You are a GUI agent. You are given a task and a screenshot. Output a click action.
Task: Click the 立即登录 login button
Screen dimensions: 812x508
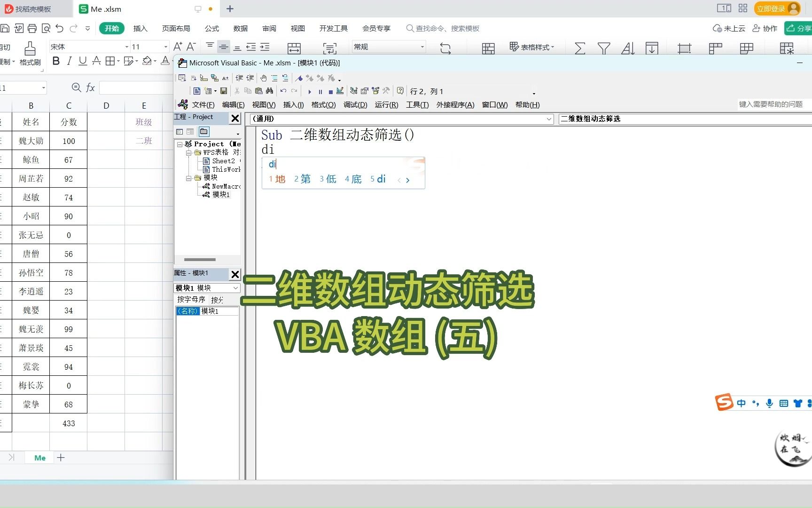click(771, 8)
